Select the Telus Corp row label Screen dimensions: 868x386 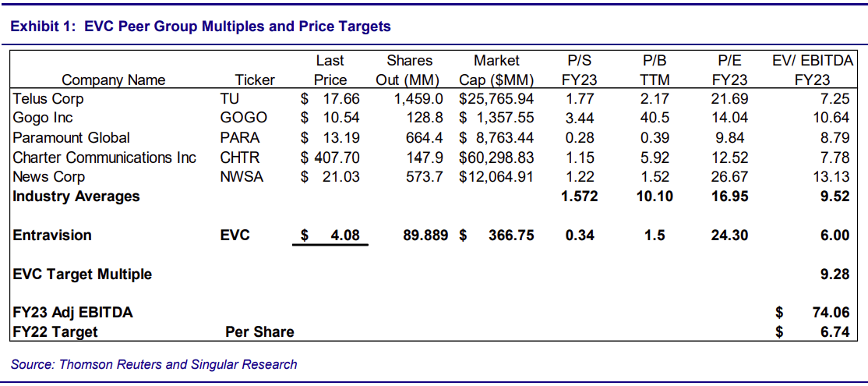coord(48,99)
